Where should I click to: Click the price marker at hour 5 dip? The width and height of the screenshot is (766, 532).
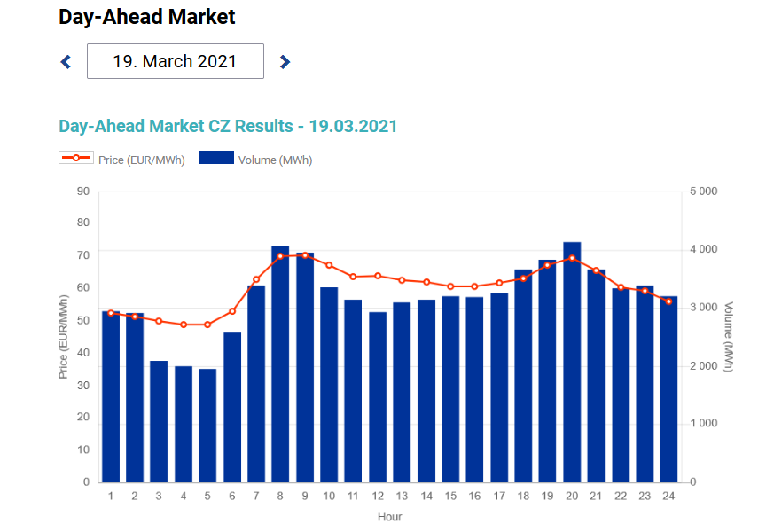click(207, 325)
